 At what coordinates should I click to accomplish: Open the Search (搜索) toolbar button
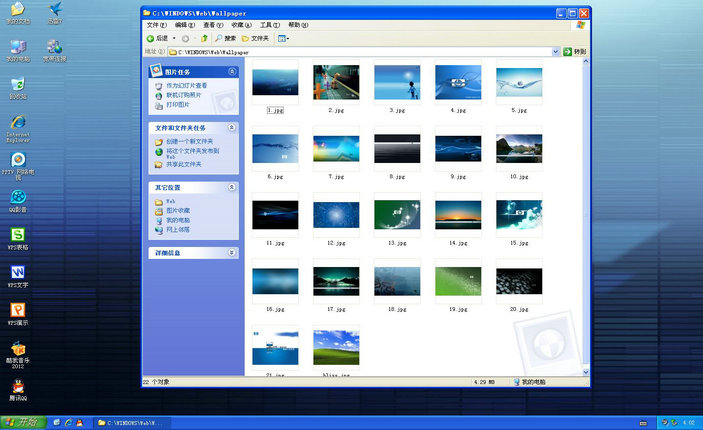click(x=225, y=38)
